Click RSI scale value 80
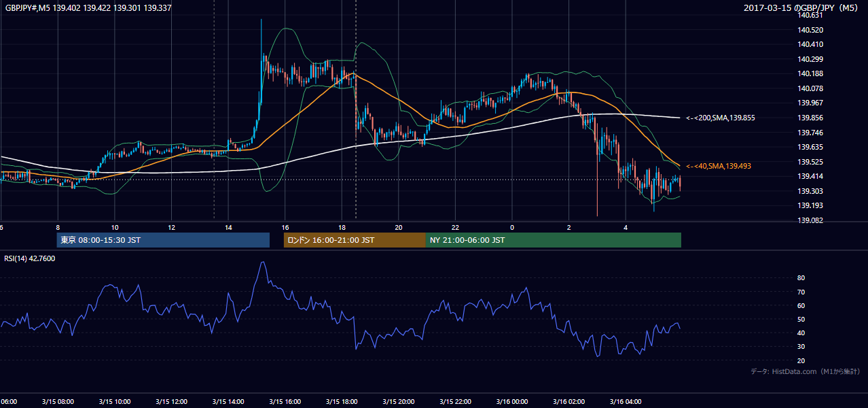 [x=801, y=278]
